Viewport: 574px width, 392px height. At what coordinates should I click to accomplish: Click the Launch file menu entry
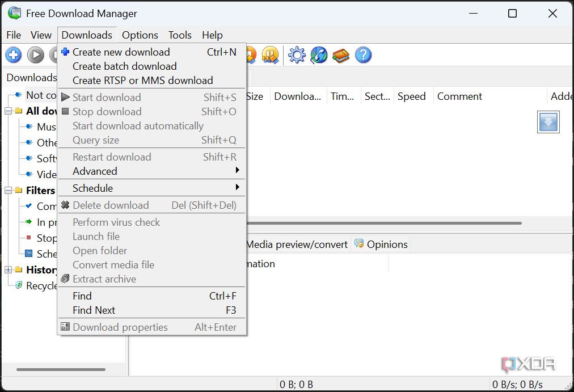(152, 237)
